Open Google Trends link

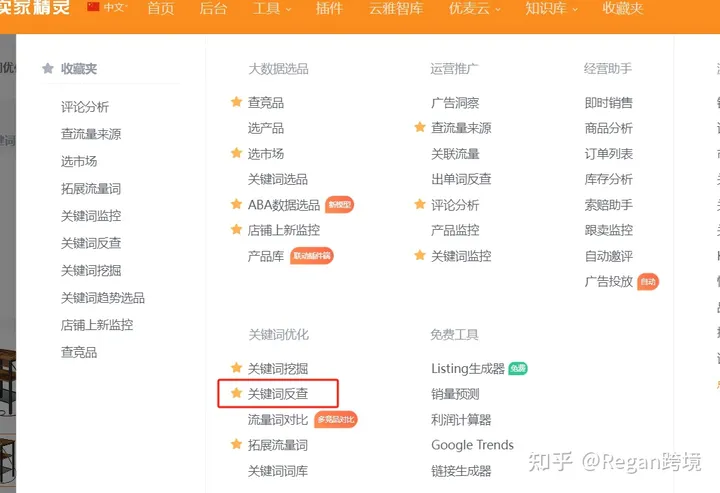click(472, 445)
